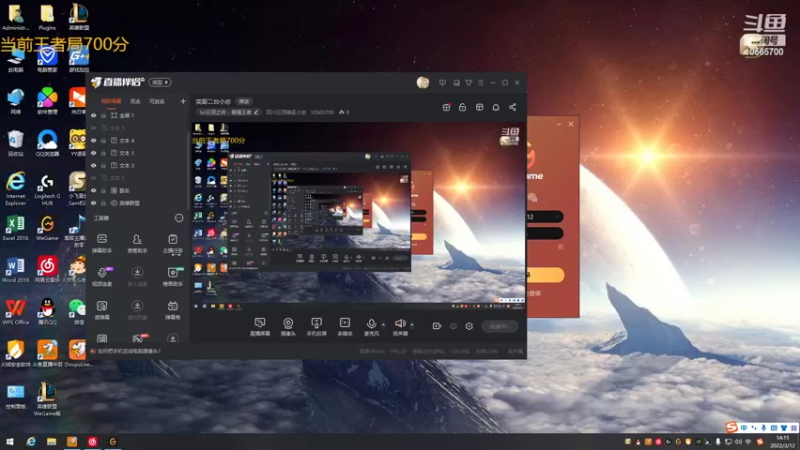Image resolution: width=800 pixels, height=450 pixels.
Task: Click the password field in WeGame window
Action: pos(544,234)
